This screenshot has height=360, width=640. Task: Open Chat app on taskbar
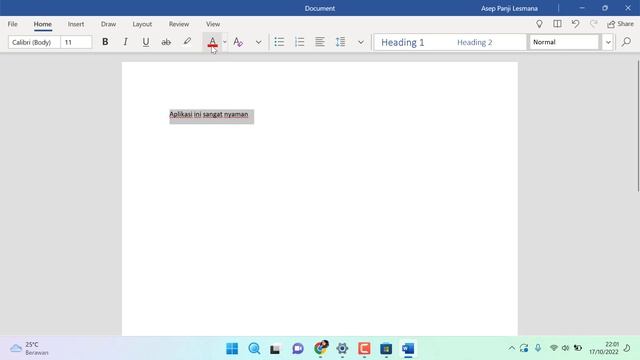pyautogui.click(x=298, y=349)
